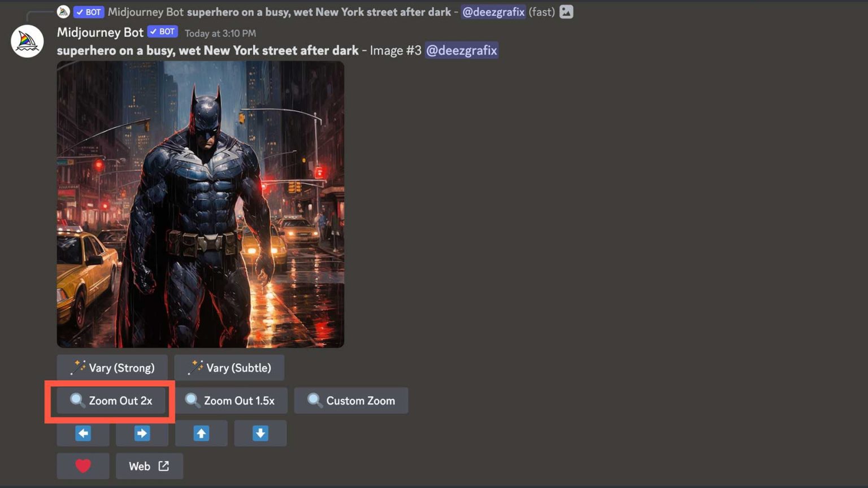Select Vary (Strong) to create strong variations
This screenshot has width=868, height=488.
(112, 368)
